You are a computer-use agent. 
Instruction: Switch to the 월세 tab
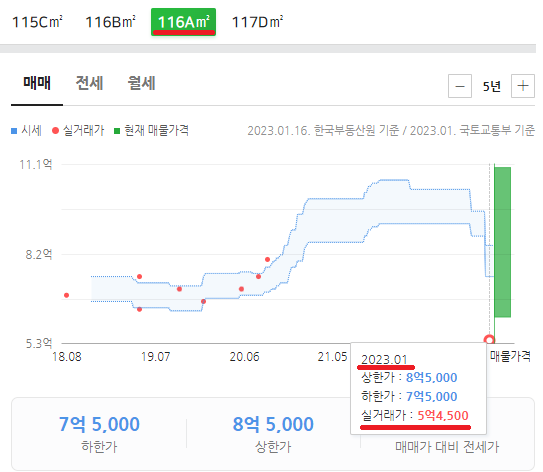[141, 83]
